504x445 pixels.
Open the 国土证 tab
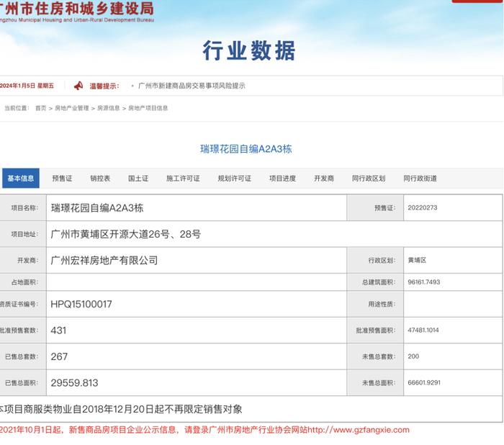pos(138,179)
